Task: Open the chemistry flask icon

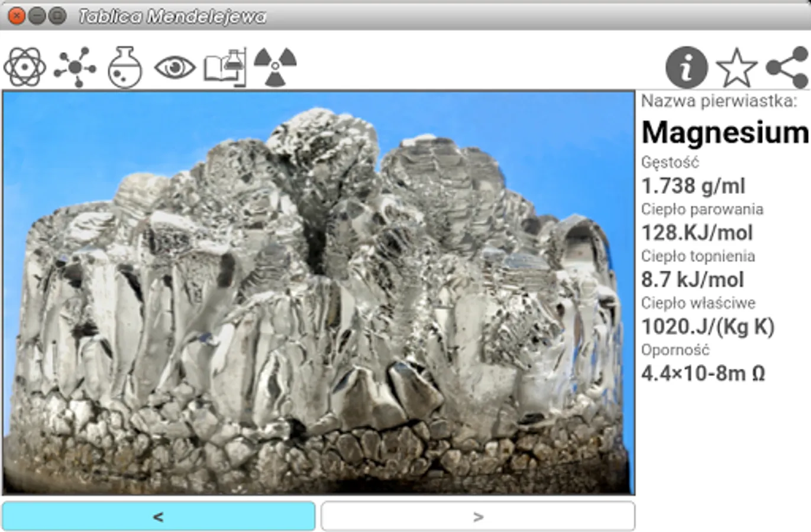Action: pos(125,67)
